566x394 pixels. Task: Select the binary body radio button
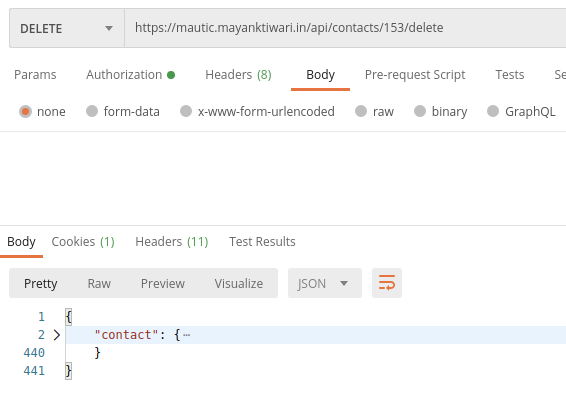pos(419,111)
